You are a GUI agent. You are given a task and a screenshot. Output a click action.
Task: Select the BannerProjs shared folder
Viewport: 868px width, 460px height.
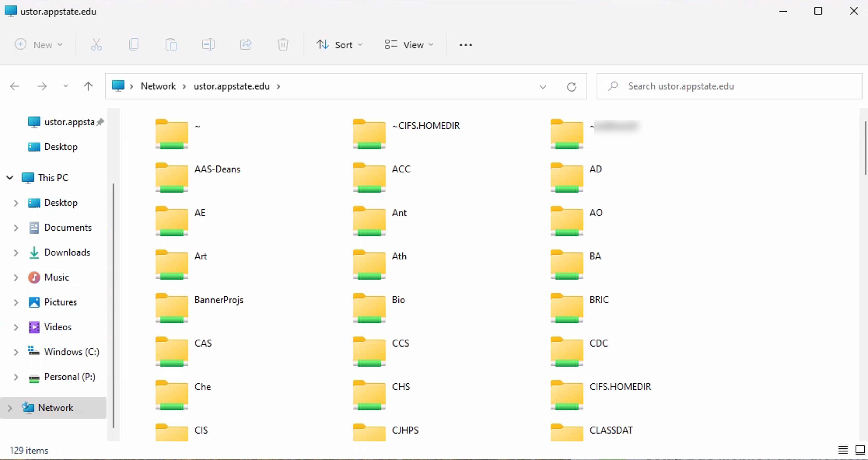coord(199,308)
